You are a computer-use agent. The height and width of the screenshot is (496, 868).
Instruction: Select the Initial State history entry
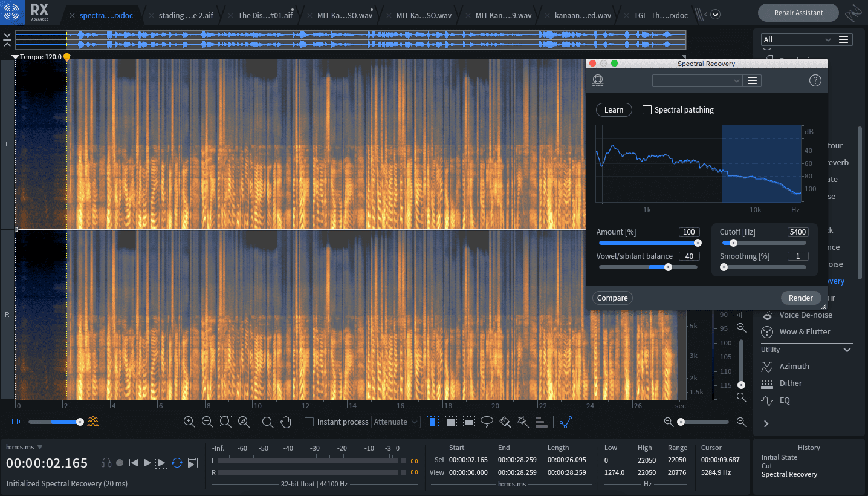[779, 457]
